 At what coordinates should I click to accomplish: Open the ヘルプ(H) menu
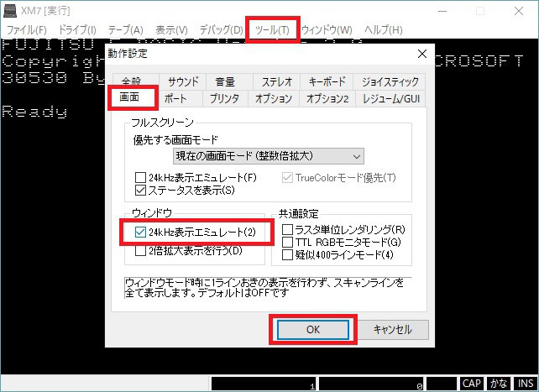(x=384, y=30)
